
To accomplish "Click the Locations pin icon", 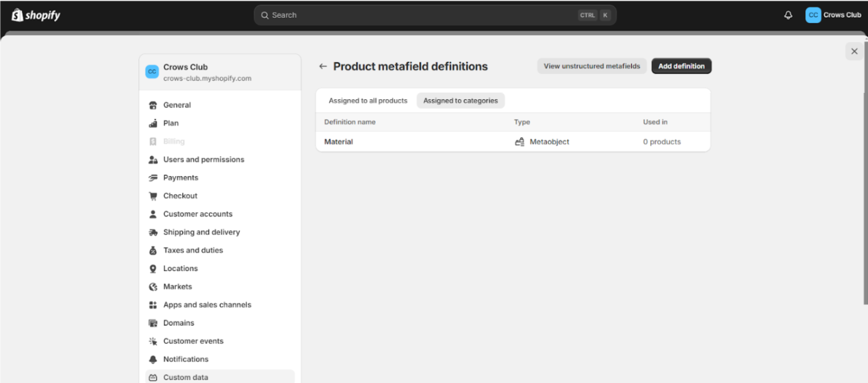I will (x=153, y=269).
